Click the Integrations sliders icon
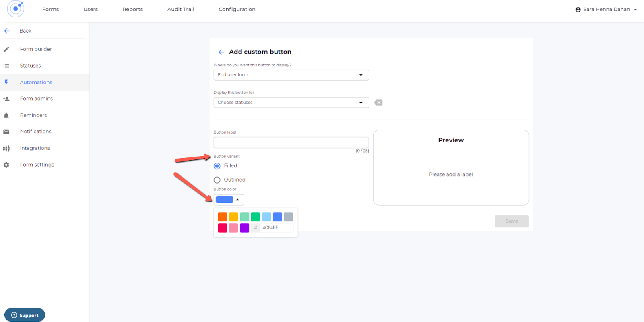This screenshot has height=322, width=644. [x=6, y=149]
